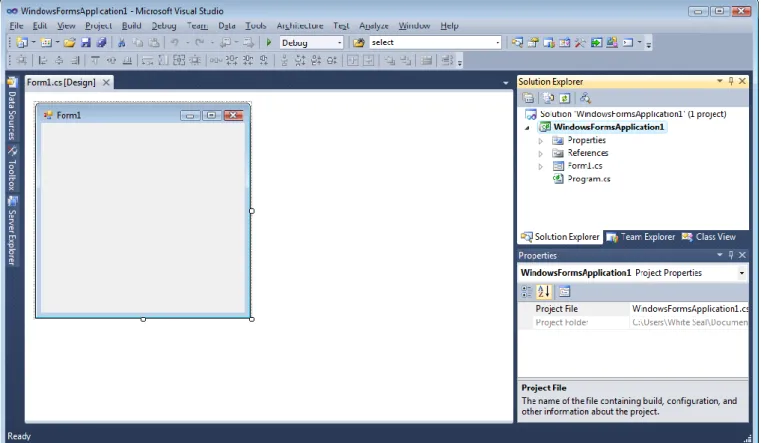The image size is (761, 443).
Task: Open the Undo history dropdown arrow
Action: [x=187, y=43]
